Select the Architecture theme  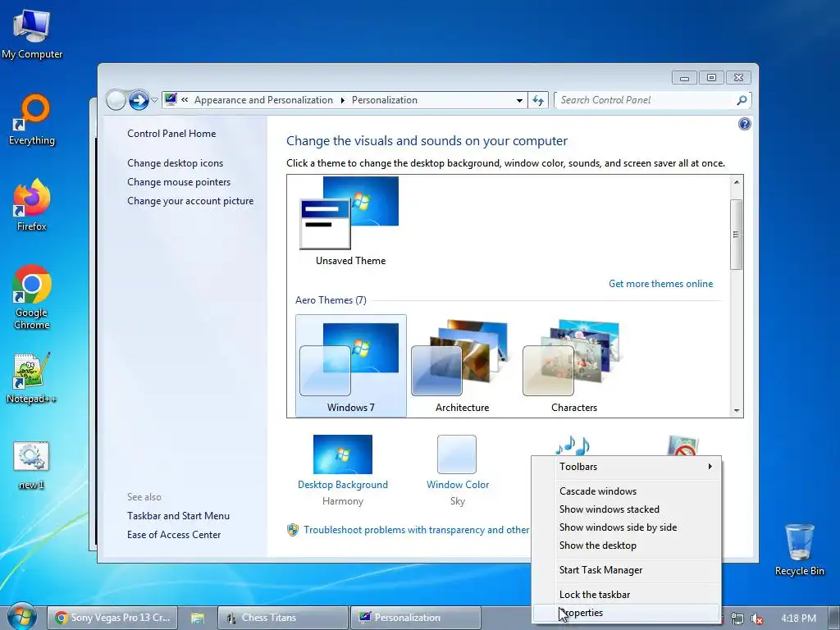click(462, 365)
